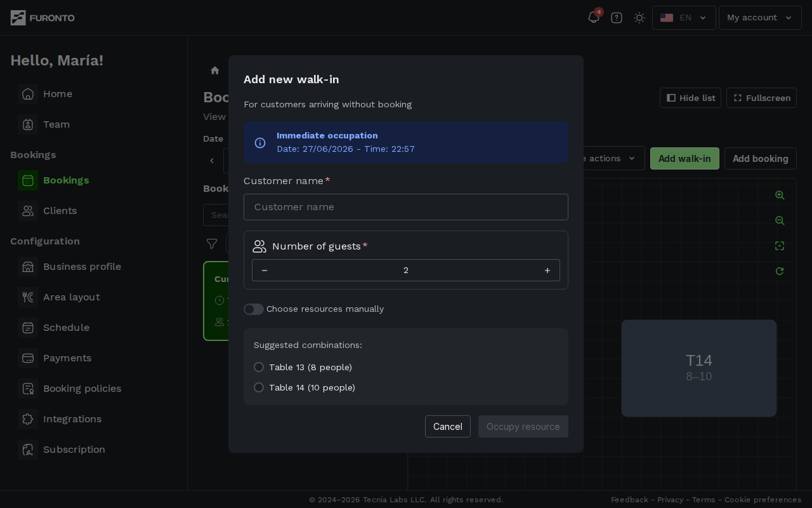Zoom in on the floor plan

point(780,195)
